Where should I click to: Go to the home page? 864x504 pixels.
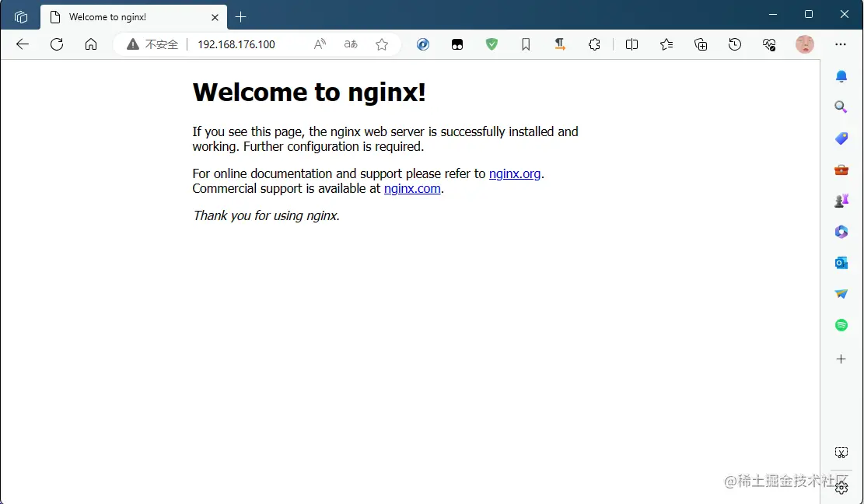(91, 44)
